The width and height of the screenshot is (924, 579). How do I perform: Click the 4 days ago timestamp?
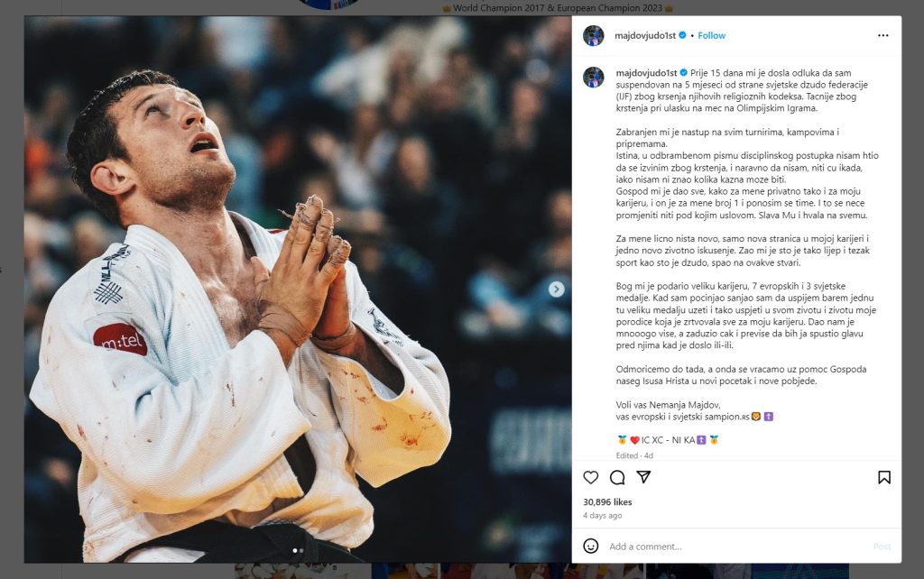(x=602, y=515)
